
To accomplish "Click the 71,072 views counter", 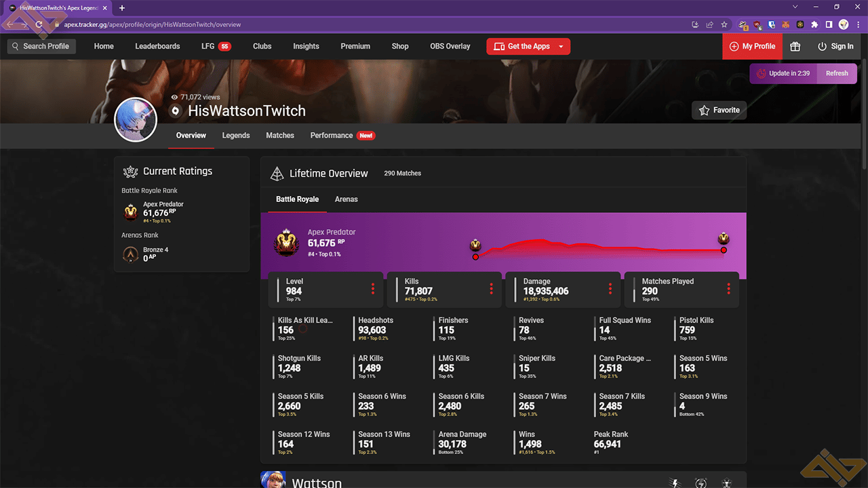I will [x=196, y=97].
